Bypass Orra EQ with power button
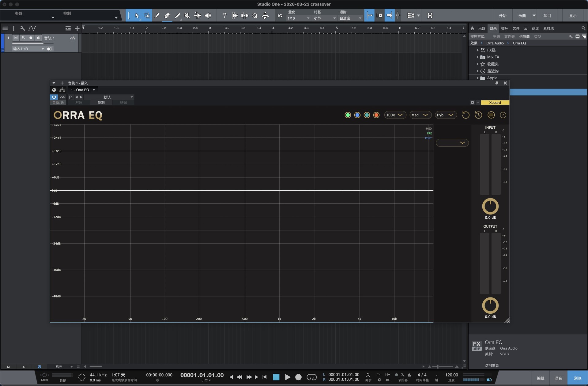 click(54, 97)
